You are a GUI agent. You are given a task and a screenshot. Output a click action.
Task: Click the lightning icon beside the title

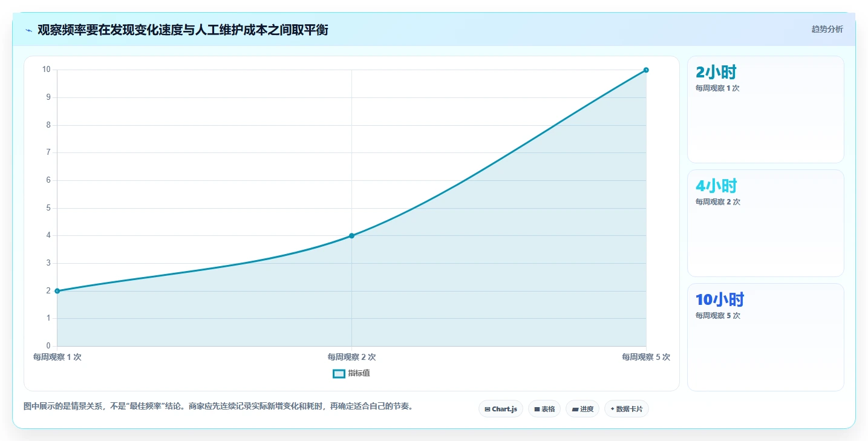click(28, 30)
